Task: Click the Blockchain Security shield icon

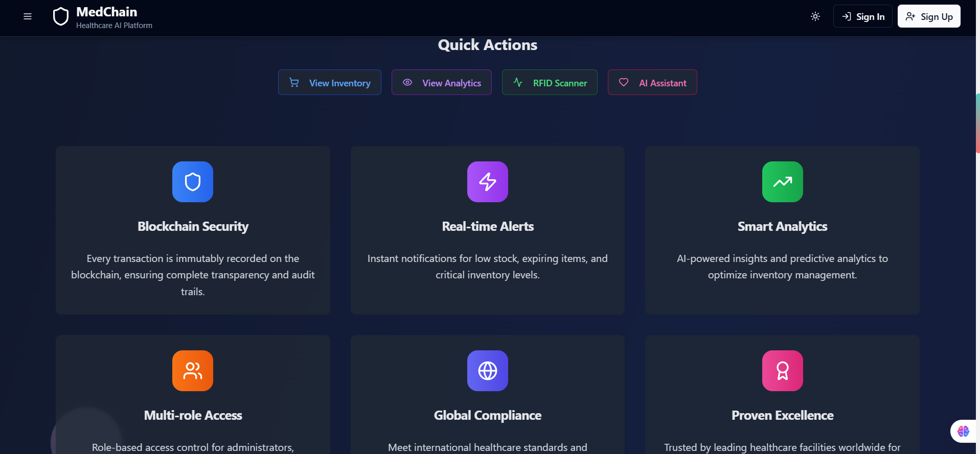Action: [193, 182]
